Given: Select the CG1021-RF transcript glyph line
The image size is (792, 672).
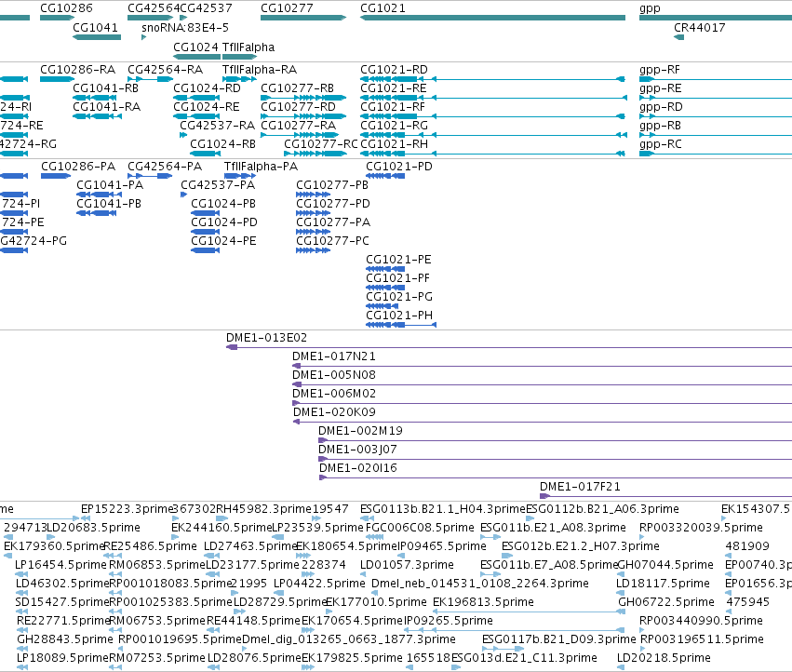Looking at the screenshot, I should point(493,116).
